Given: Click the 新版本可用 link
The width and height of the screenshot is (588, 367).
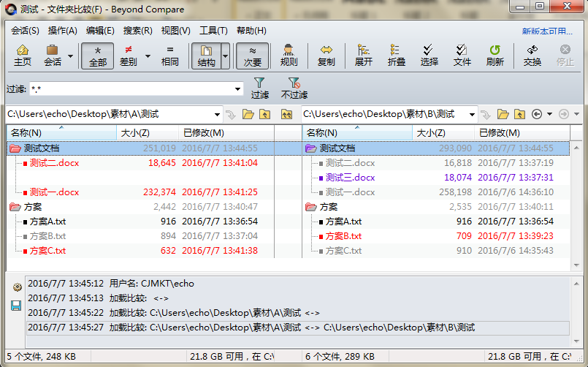Looking at the screenshot, I should pos(547,31).
